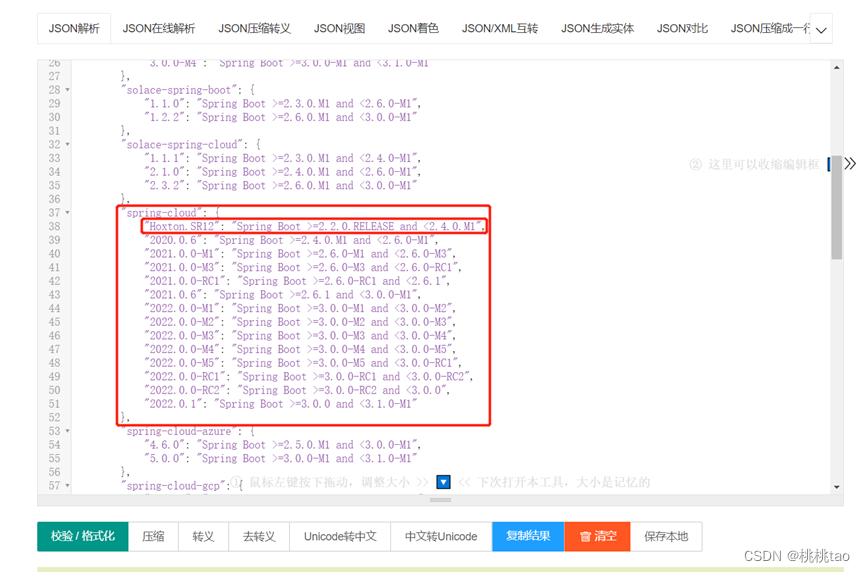865x572 pixels.
Task: Click the "2022.0.0-RC2" entry line
Action: coord(297,390)
